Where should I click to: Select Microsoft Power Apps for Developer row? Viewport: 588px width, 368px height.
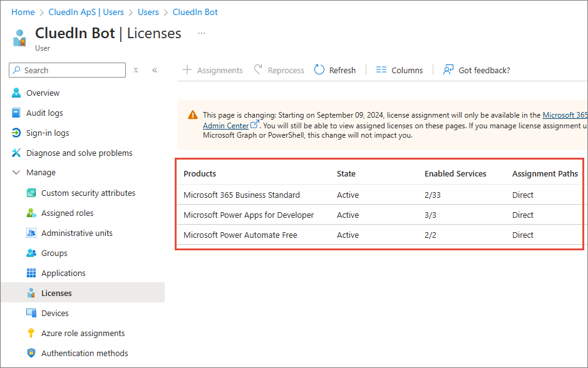(x=379, y=215)
